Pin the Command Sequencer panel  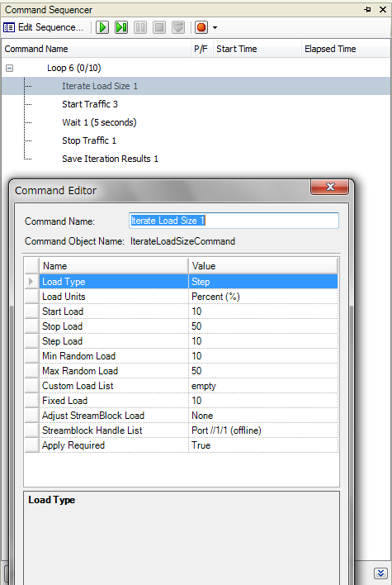pyautogui.click(x=368, y=10)
